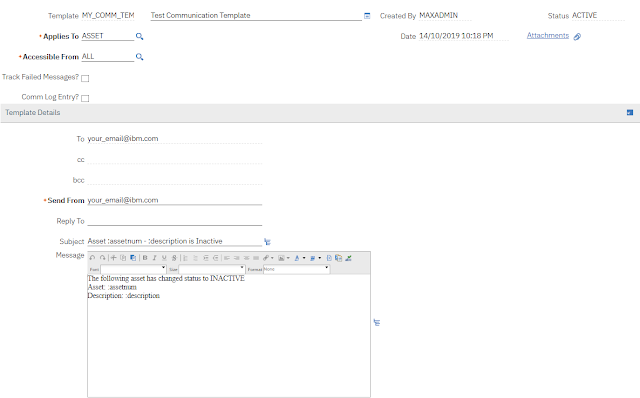Click the Message field insert icon
This screenshot has width=640, height=398.
(377, 322)
